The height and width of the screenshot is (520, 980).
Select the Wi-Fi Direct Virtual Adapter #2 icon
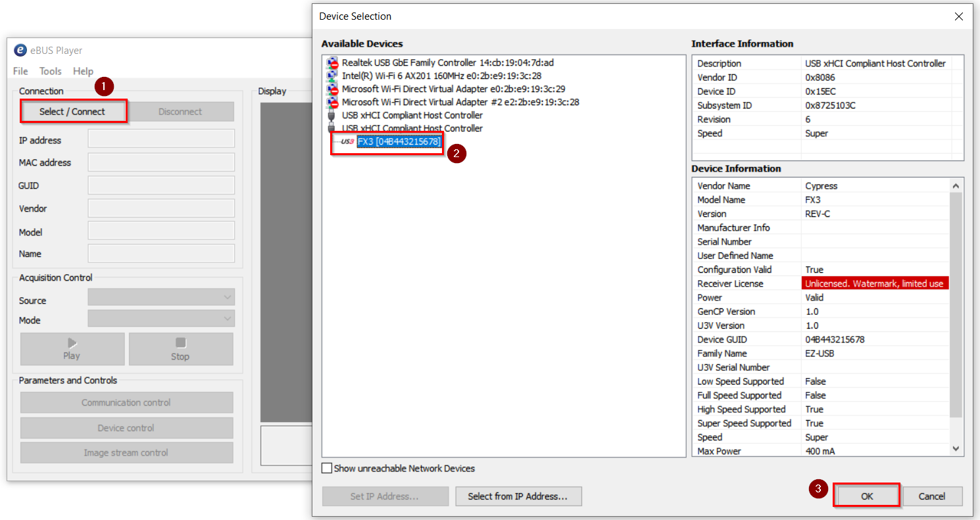coord(332,103)
